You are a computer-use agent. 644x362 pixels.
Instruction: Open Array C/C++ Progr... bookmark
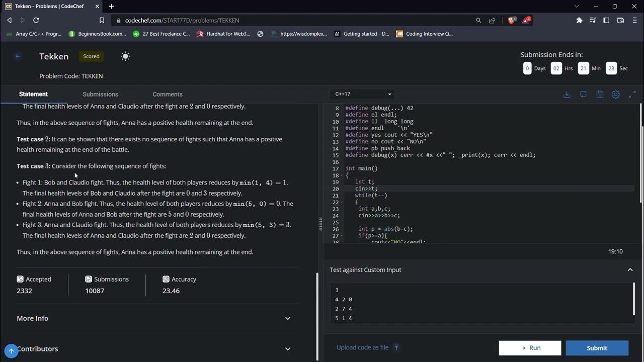pyautogui.click(x=34, y=34)
